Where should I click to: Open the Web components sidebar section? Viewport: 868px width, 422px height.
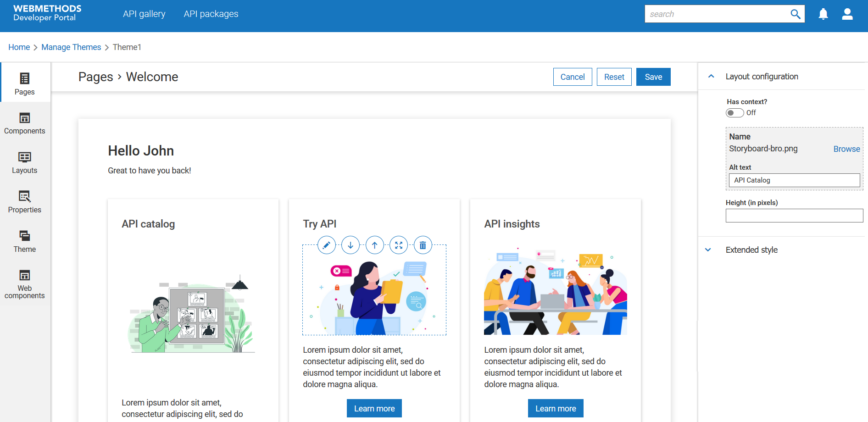click(25, 283)
